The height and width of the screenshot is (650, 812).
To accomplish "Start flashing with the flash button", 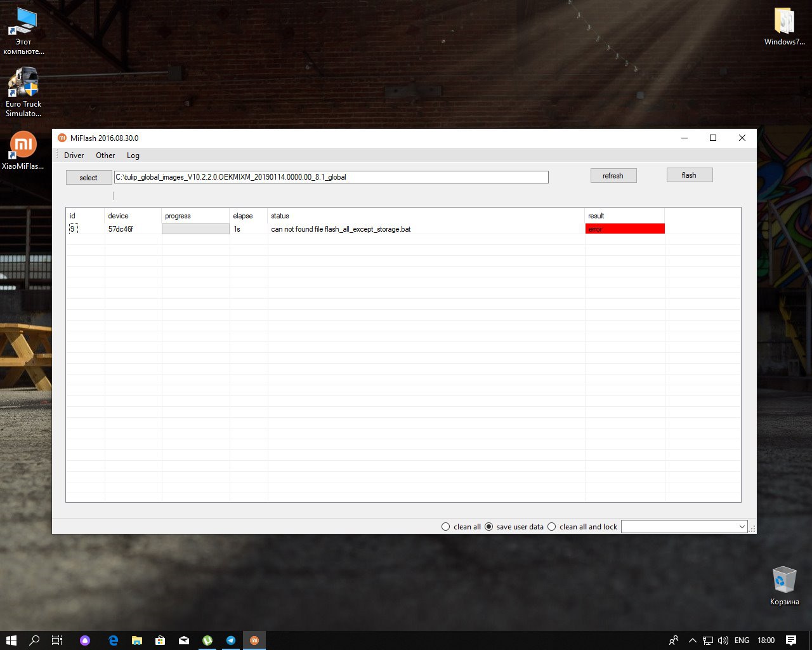I will point(689,175).
